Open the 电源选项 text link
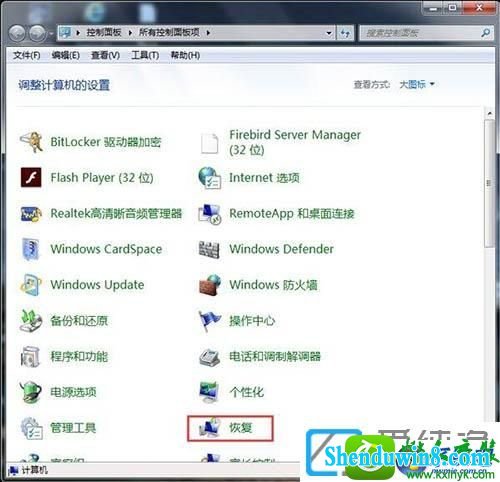 click(x=73, y=392)
